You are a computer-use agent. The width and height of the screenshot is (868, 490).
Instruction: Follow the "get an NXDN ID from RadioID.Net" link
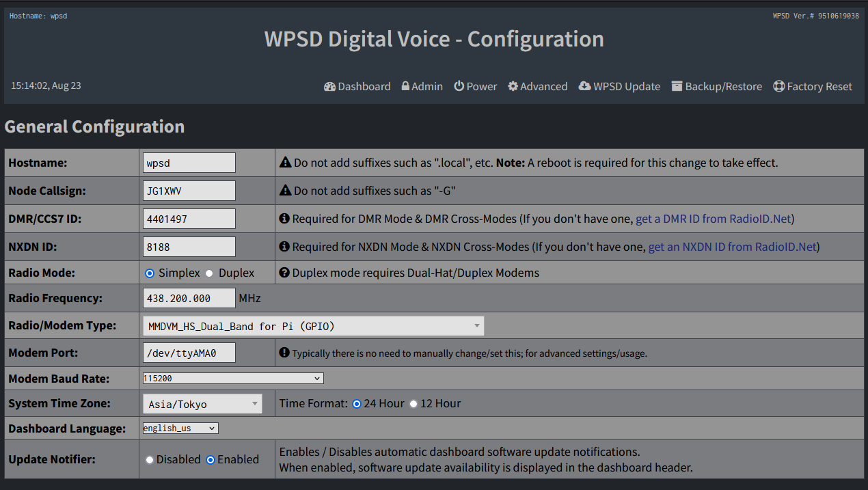[732, 247]
